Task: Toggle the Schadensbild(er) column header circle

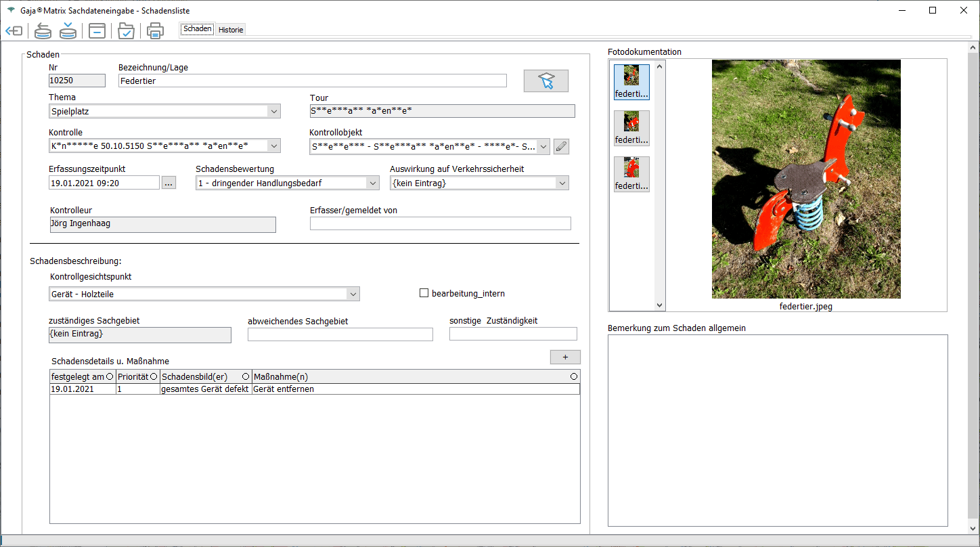Action: 246,376
